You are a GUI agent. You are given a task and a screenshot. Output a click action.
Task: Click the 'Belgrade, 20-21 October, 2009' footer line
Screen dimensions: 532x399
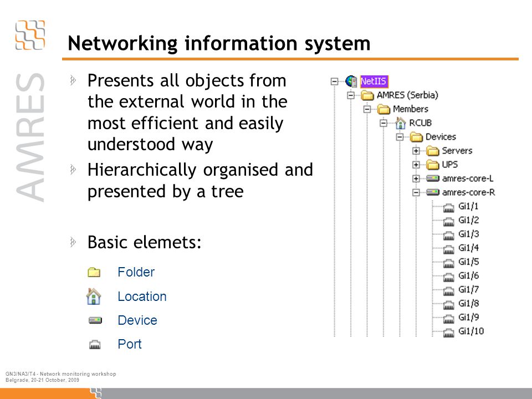43,380
